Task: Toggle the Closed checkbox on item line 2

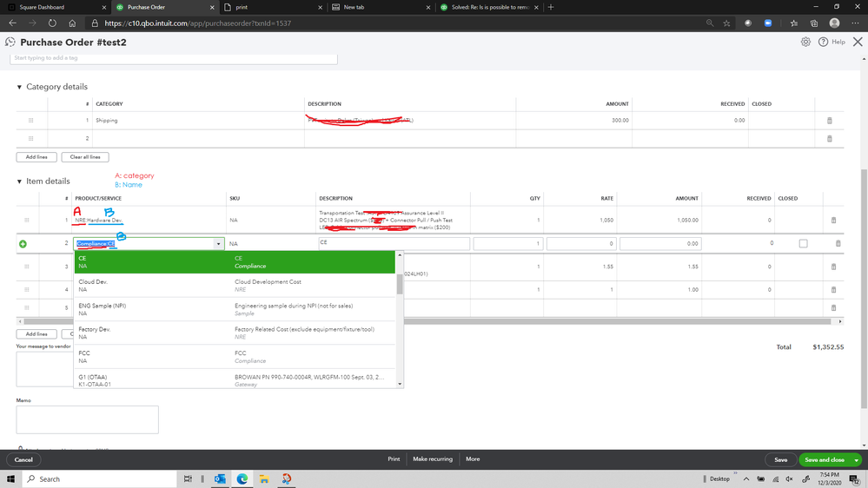Action: coord(803,244)
